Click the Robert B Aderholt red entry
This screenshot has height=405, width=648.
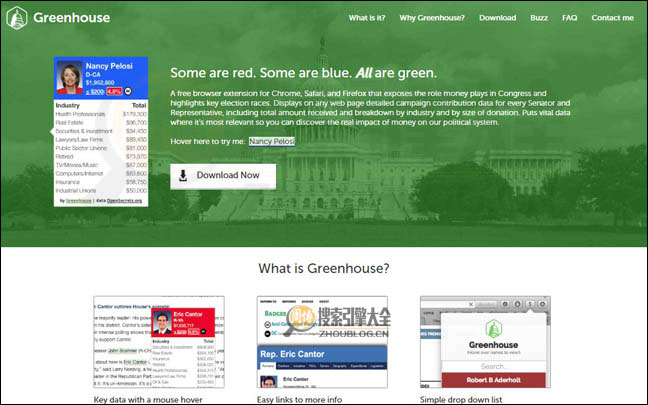click(x=494, y=380)
